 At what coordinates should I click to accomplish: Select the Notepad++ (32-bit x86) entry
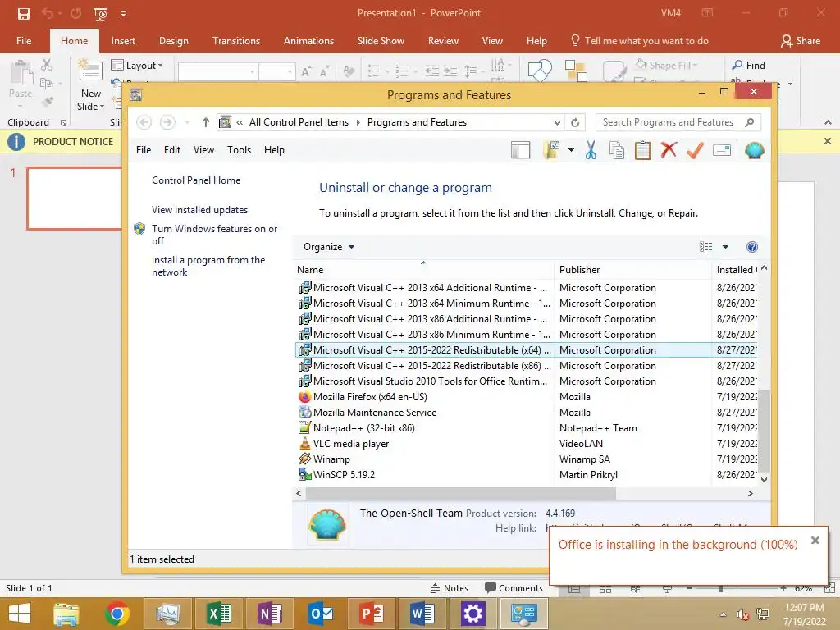(x=363, y=428)
